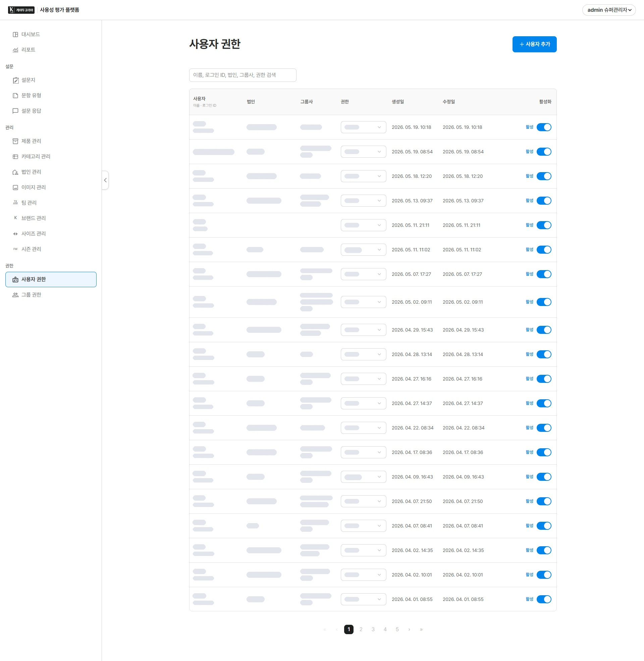Go to page 4
Viewport: 644px width, 661px height.
pyautogui.click(x=385, y=629)
